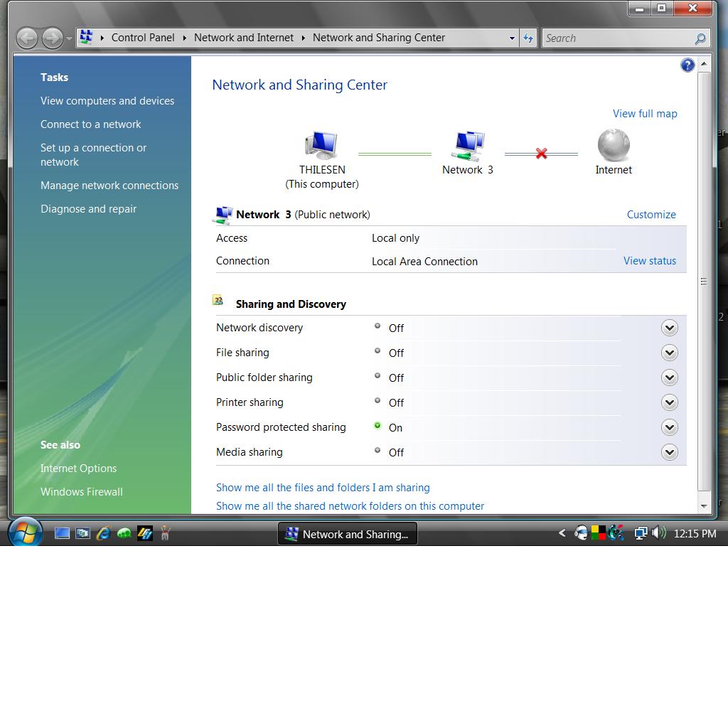Click the Back navigation arrow button
728x728 pixels.
click(28, 38)
